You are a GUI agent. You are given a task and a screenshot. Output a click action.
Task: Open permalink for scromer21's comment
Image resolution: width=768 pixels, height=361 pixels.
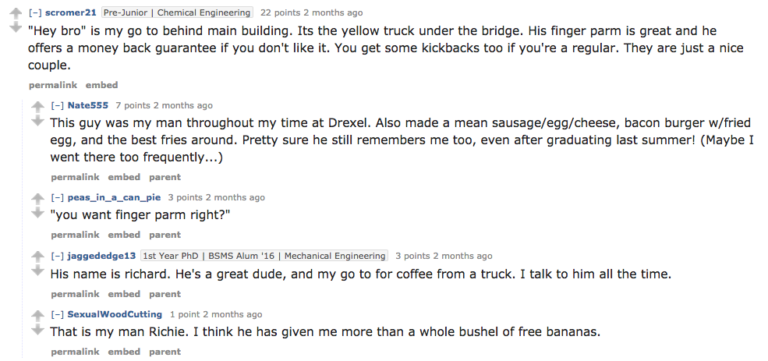(53, 85)
